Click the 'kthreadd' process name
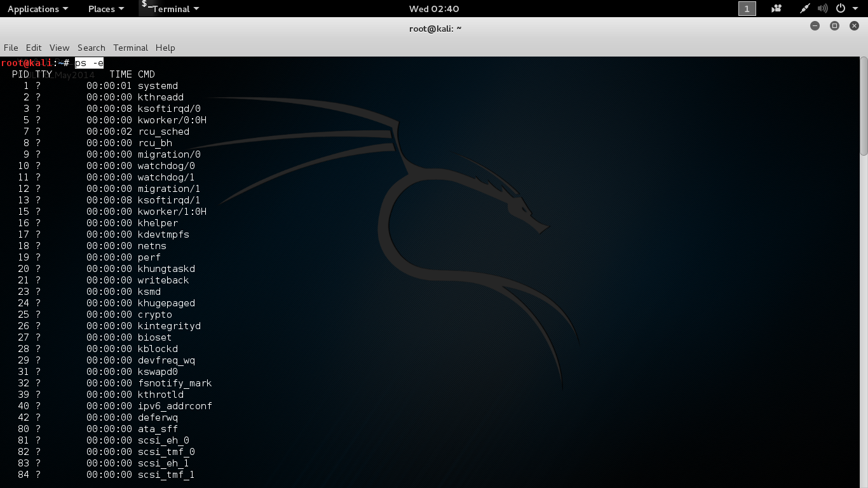 pos(161,97)
